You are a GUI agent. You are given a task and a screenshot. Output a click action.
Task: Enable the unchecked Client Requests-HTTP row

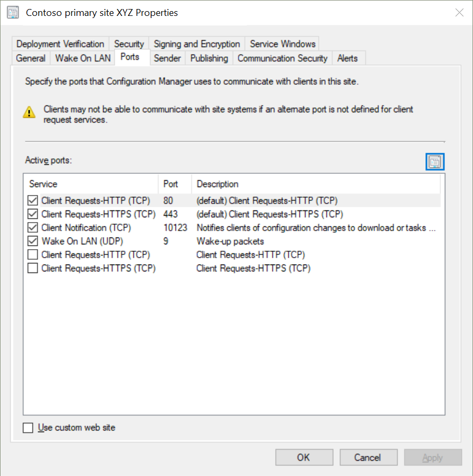(33, 254)
